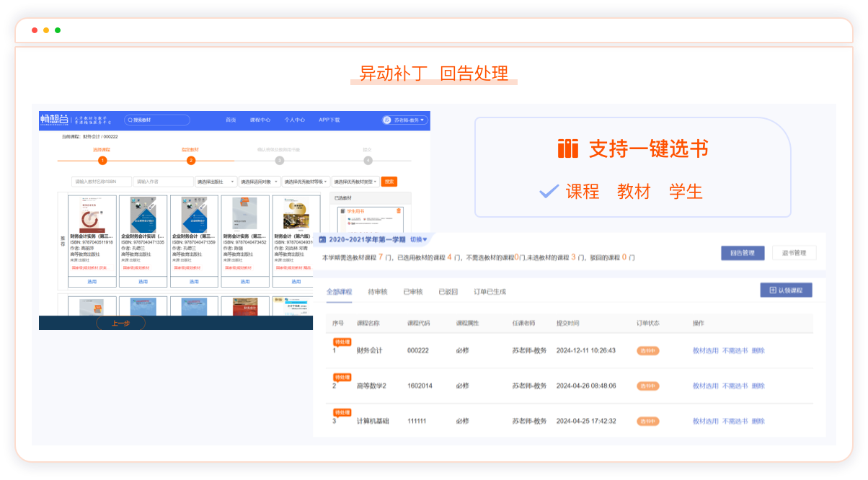Click 删除 for 计算机基础 row
868x480 pixels.
(x=758, y=421)
